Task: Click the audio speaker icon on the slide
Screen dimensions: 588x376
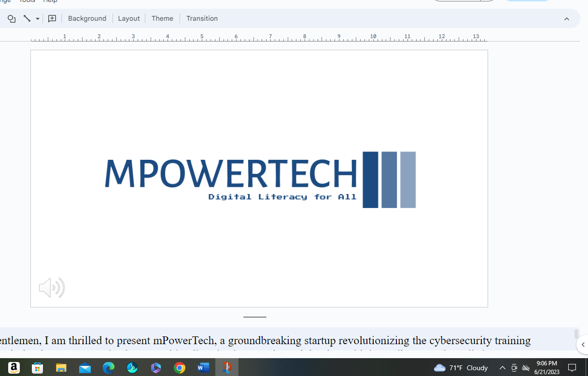Action: coord(52,288)
